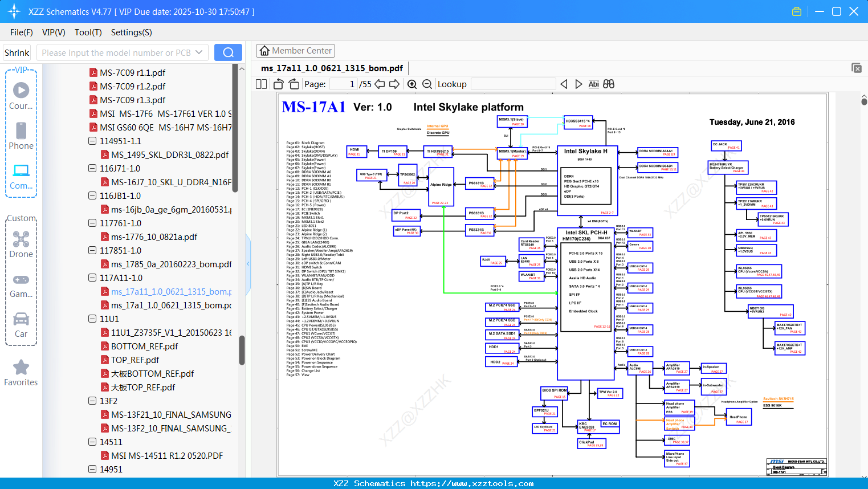Toggle the dual-page layout icon
This screenshot has height=489, width=868.
pyautogui.click(x=261, y=84)
